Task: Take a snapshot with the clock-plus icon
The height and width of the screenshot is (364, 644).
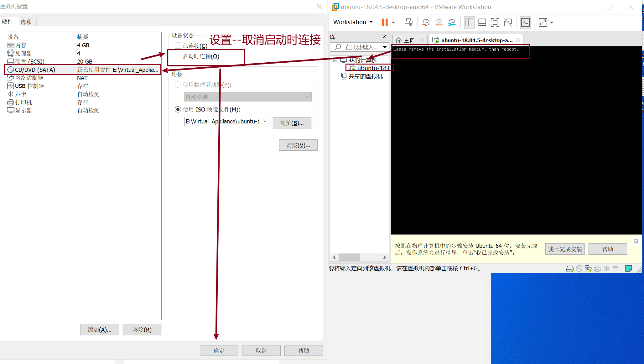Action: (426, 22)
